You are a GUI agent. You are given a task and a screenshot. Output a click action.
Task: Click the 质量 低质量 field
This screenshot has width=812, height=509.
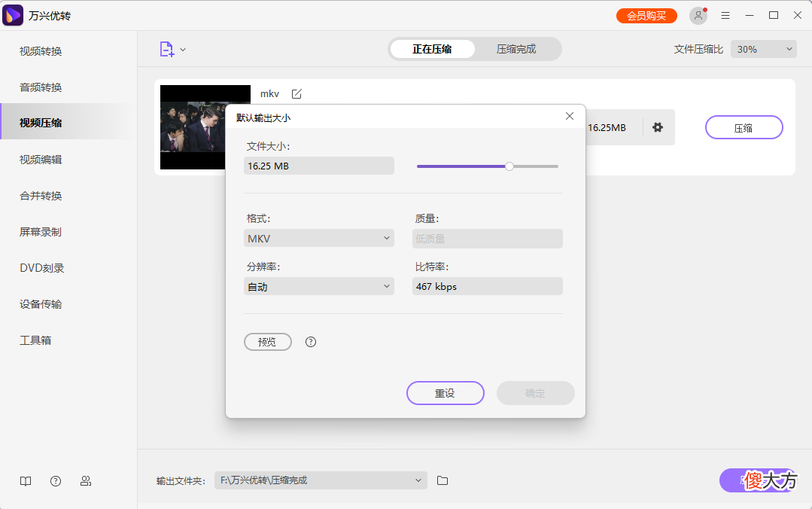[488, 239]
